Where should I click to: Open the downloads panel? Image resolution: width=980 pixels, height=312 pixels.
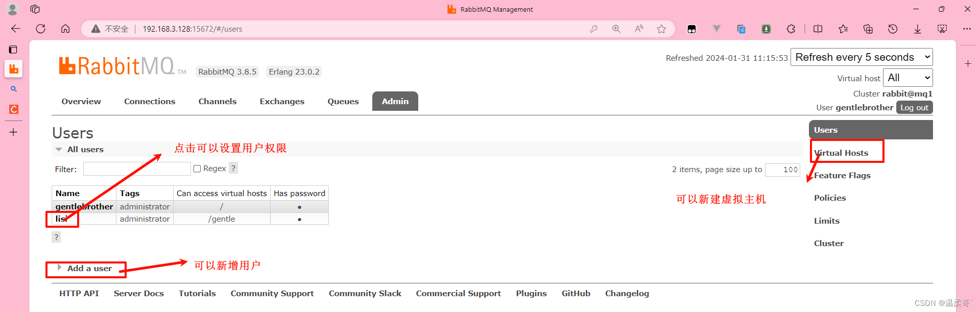(918, 29)
